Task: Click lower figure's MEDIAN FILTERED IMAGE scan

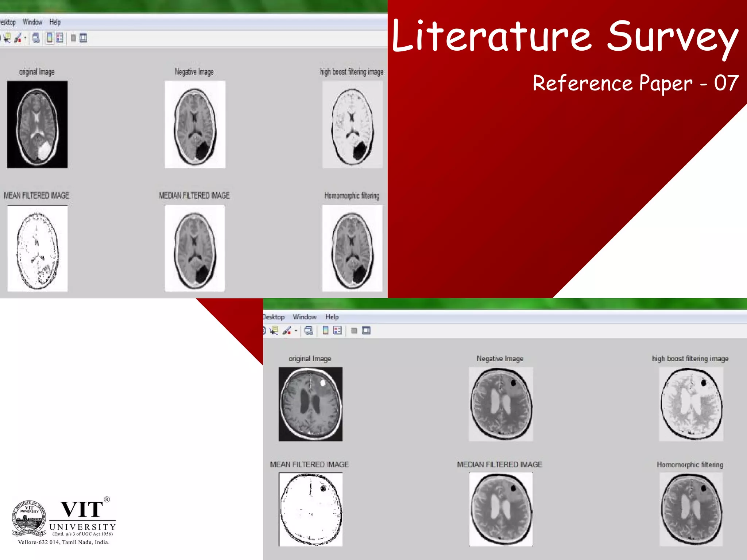Action: pos(500,509)
